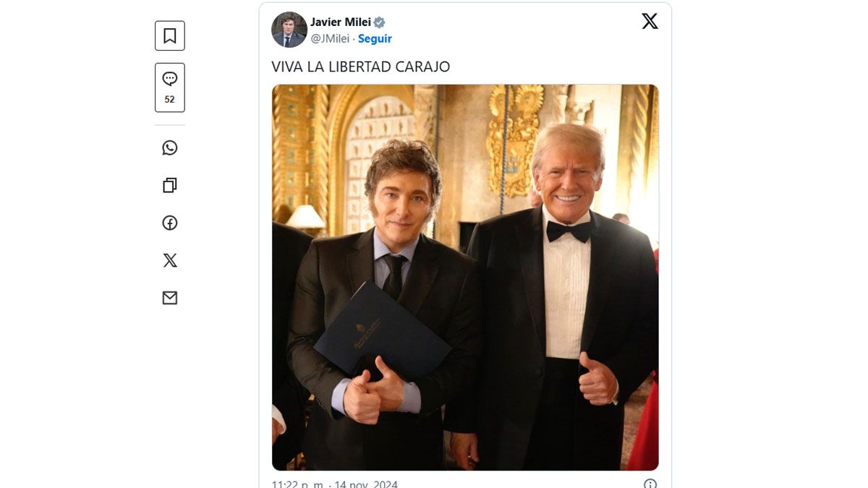The height and width of the screenshot is (488, 868).
Task: Follow the account with Seguir
Action: tap(375, 38)
